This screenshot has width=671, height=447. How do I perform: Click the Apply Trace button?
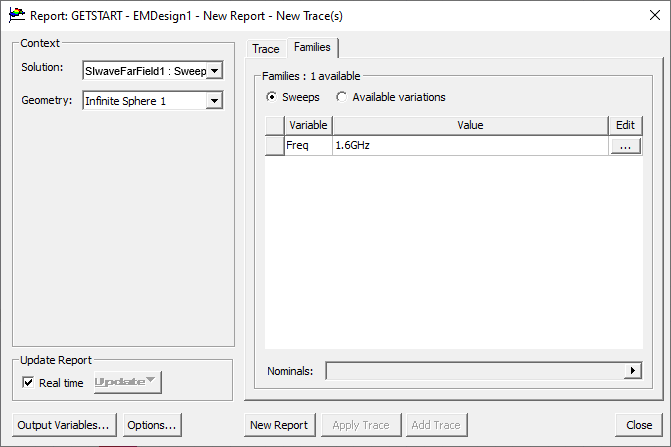point(361,425)
